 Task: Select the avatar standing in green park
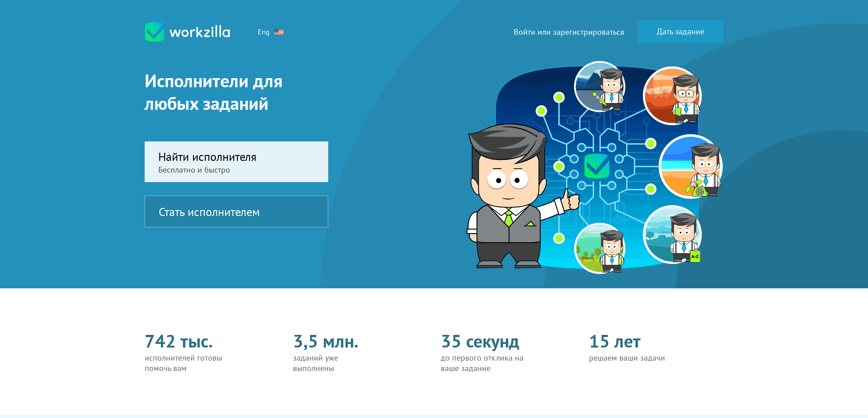pyautogui.click(x=600, y=248)
